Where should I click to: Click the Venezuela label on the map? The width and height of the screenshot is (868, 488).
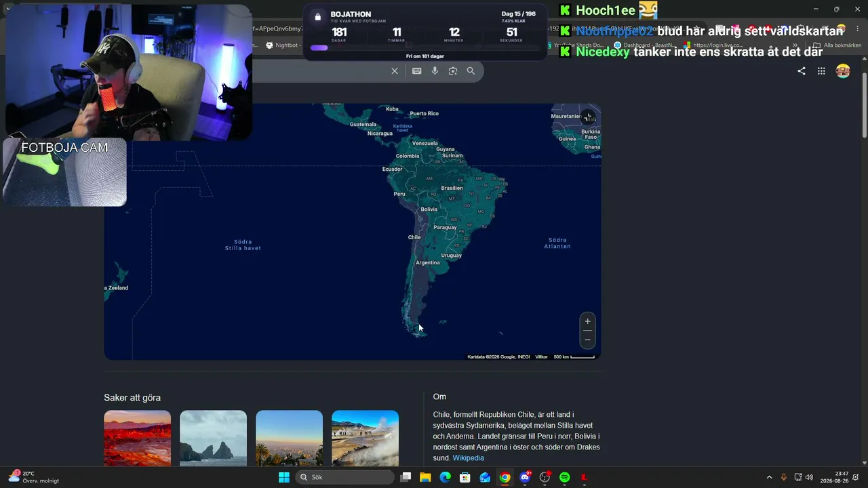pyautogui.click(x=425, y=143)
